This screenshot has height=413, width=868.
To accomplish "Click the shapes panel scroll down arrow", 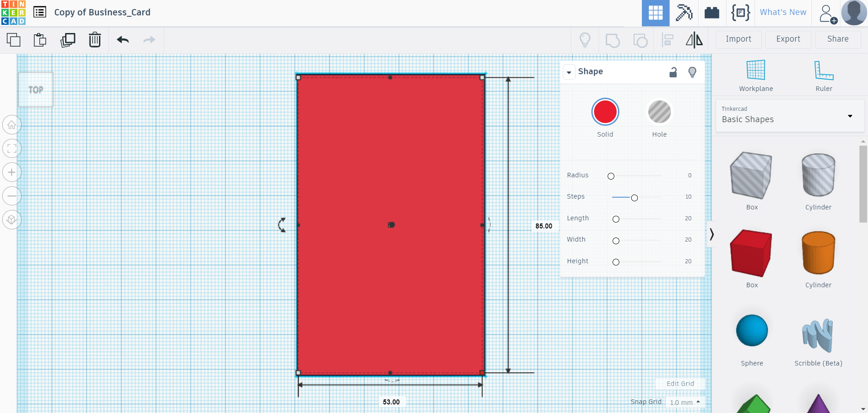I will [x=863, y=409].
